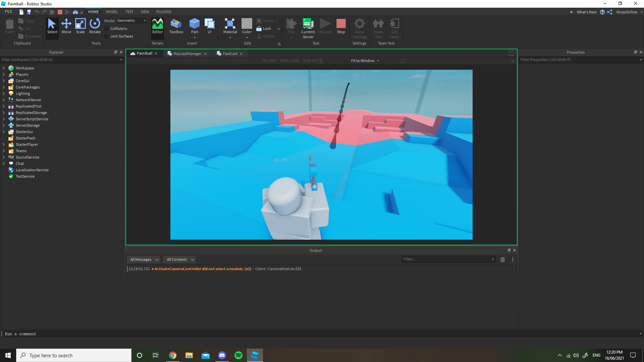
Task: Open the help question mark icon
Action: click(x=602, y=12)
